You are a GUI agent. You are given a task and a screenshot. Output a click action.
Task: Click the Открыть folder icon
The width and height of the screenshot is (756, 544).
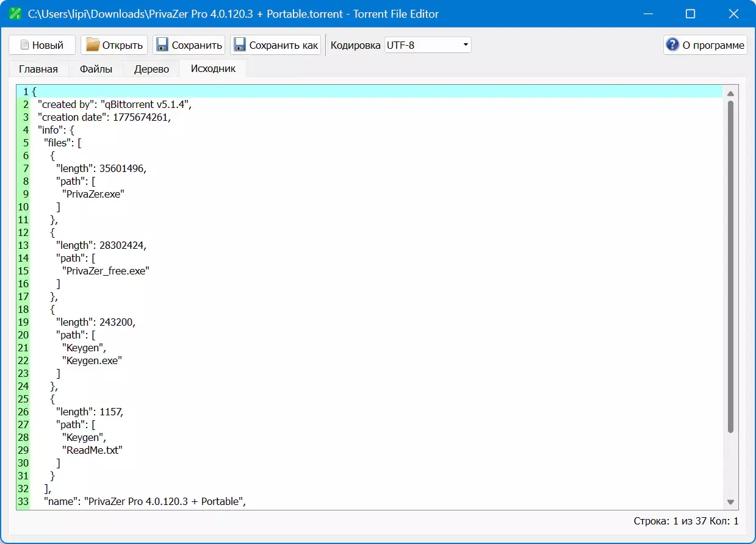pyautogui.click(x=93, y=45)
